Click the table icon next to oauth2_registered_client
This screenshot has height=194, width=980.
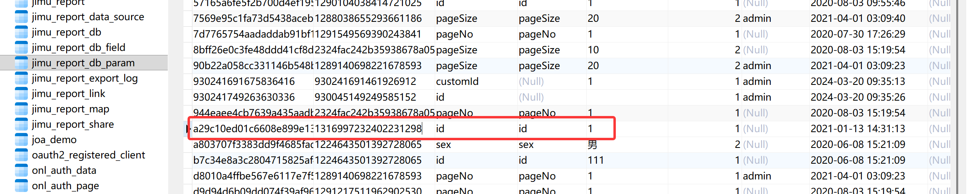click(x=21, y=155)
